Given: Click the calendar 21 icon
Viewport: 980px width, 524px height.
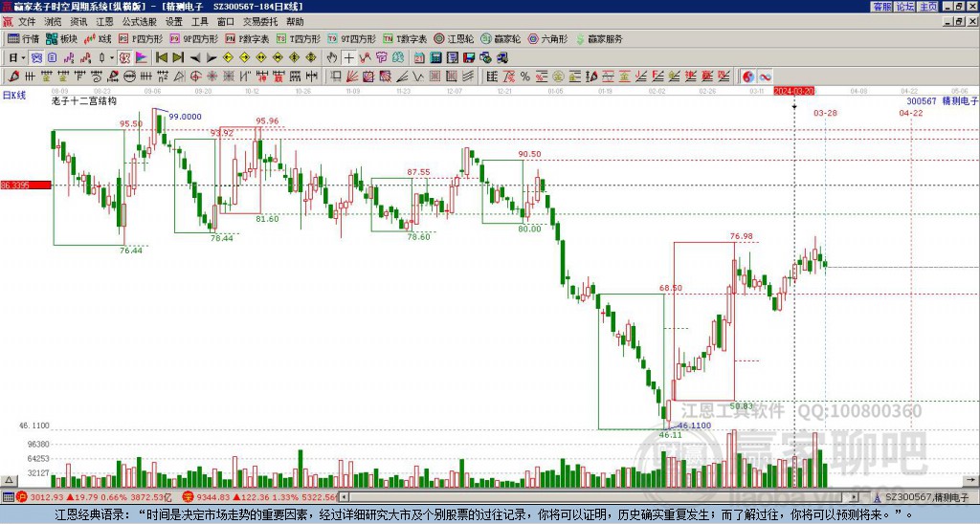Looking at the screenshot, I should coord(419,58).
